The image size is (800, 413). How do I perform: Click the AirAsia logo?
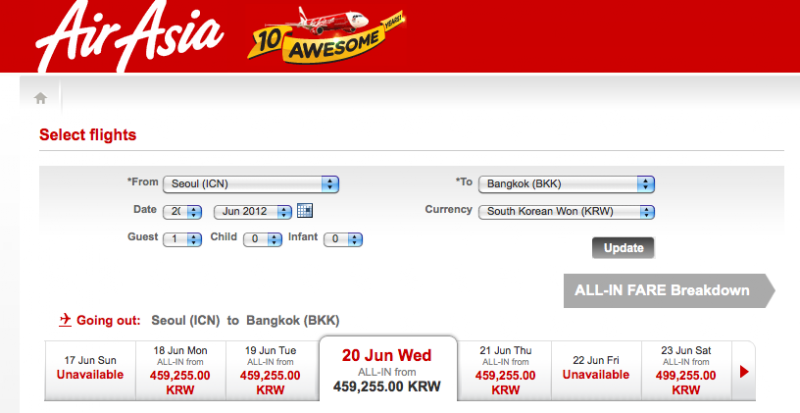[130, 35]
